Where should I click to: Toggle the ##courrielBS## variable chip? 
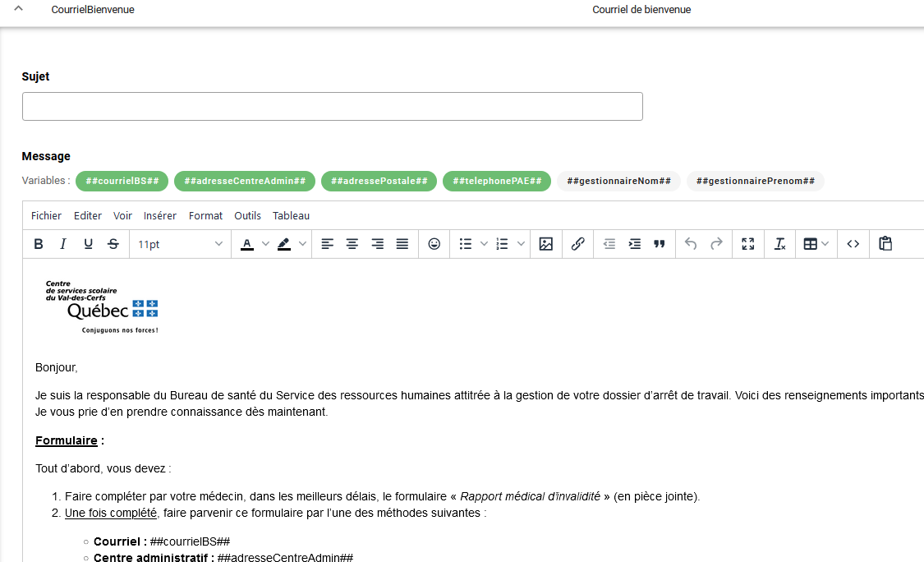(x=122, y=181)
